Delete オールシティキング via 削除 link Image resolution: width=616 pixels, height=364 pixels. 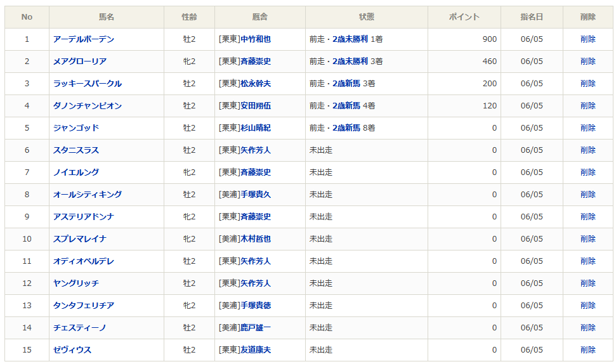[588, 195]
